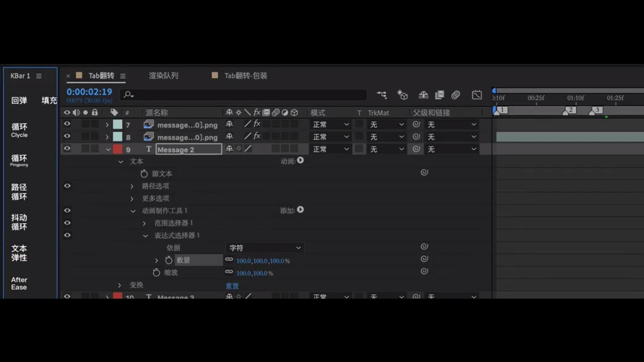Click stopwatch for 数量 property

(169, 260)
